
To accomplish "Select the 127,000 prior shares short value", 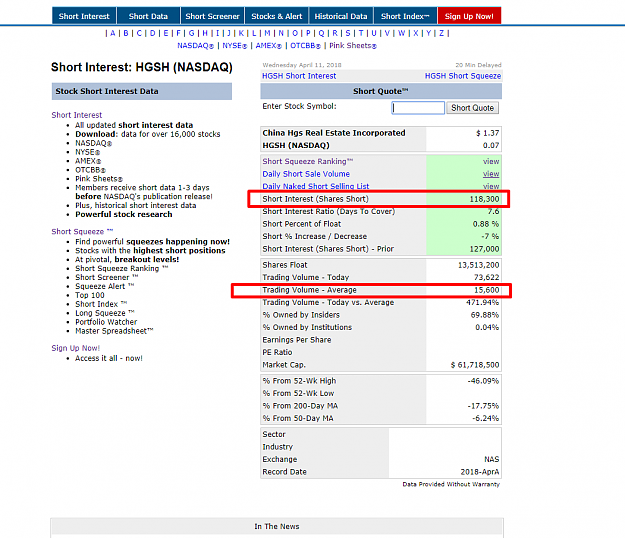I will (484, 249).
